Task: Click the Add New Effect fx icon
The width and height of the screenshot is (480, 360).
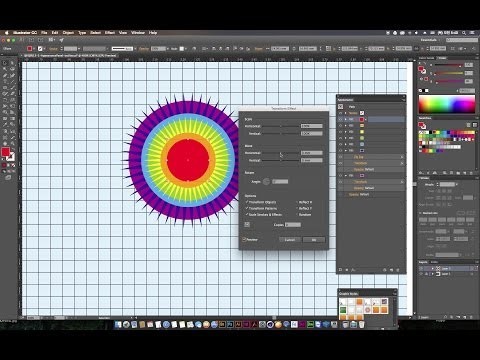Action: pyautogui.click(x=353, y=270)
